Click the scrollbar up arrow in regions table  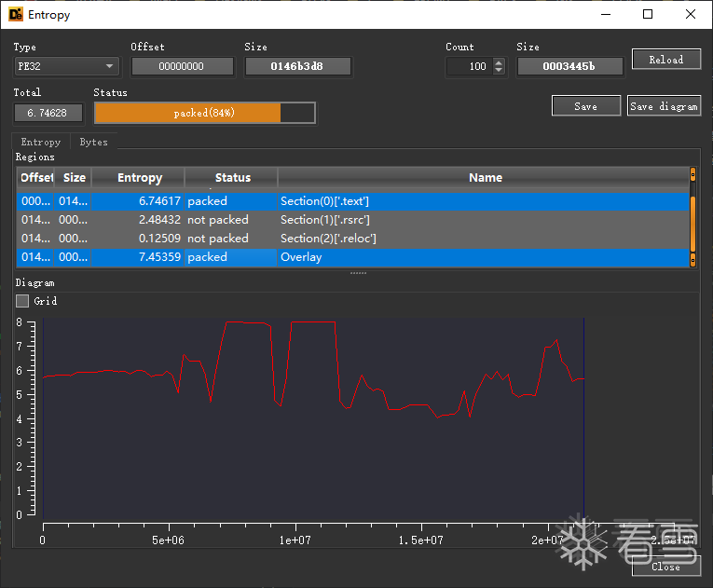pyautogui.click(x=693, y=174)
